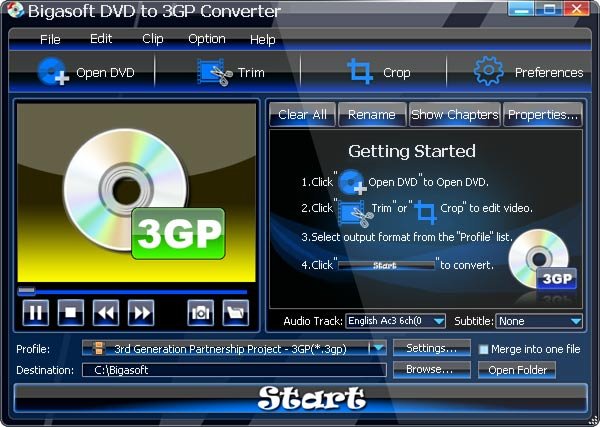Click the Open Folder button
The width and height of the screenshot is (600, 427).
tap(517, 370)
